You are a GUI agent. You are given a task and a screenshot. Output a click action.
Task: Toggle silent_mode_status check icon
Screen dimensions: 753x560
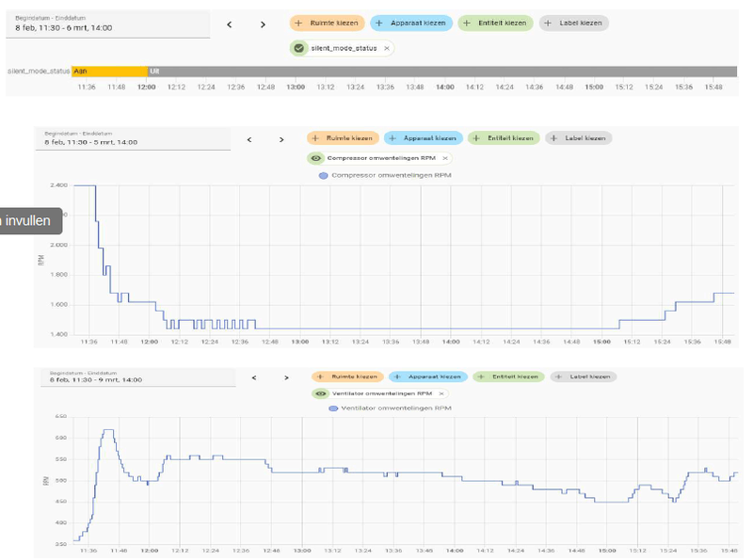(298, 49)
